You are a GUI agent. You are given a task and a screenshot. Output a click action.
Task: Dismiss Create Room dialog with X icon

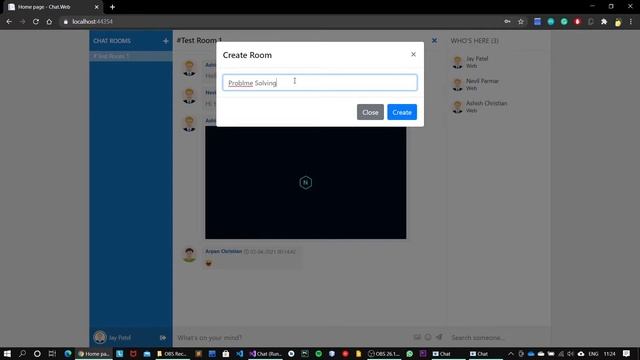coord(413,54)
